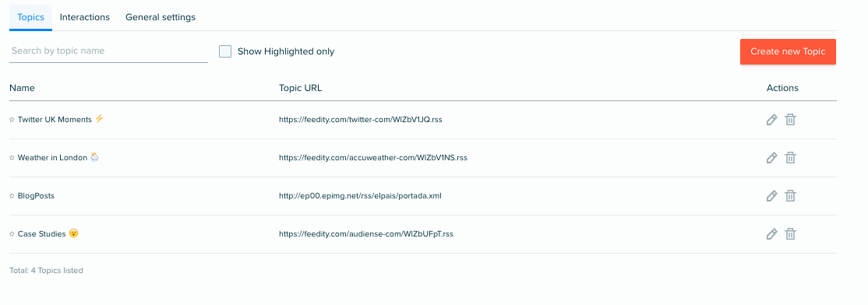868x305 pixels.
Task: Focus the Search by topic name field
Action: [108, 51]
